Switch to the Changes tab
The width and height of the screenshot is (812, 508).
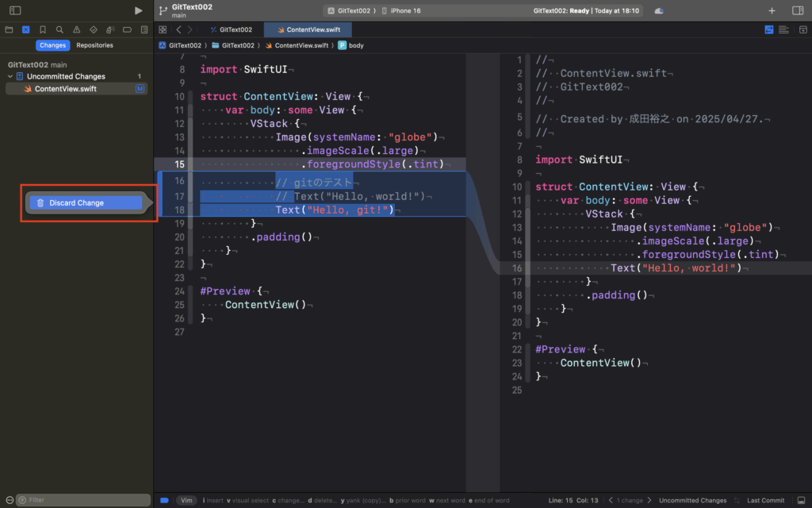tap(53, 45)
